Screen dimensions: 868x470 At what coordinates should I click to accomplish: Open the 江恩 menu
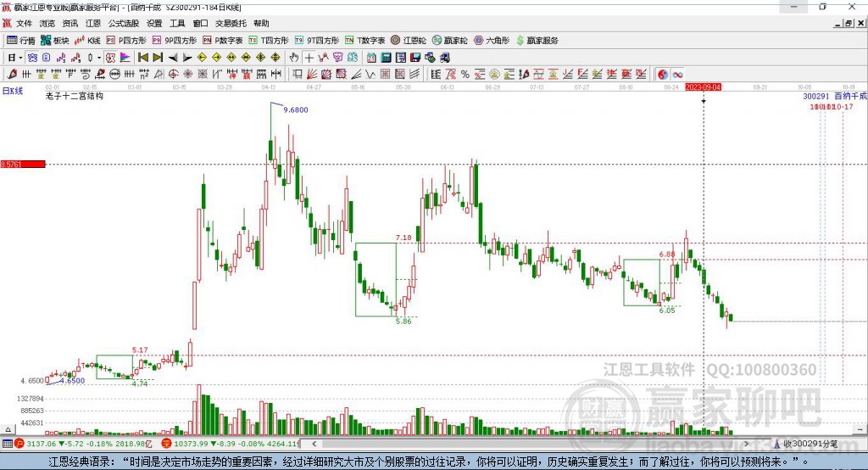(93, 23)
